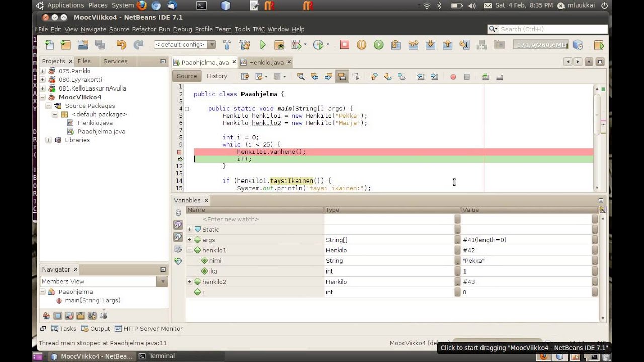Click the Open Project folder icon

click(83, 45)
